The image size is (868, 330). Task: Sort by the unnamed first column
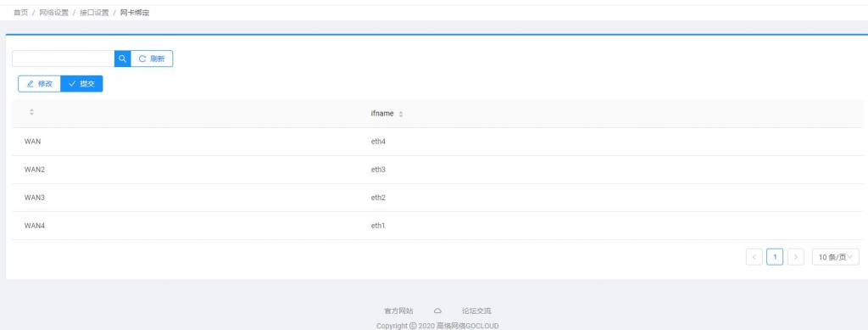31,112
